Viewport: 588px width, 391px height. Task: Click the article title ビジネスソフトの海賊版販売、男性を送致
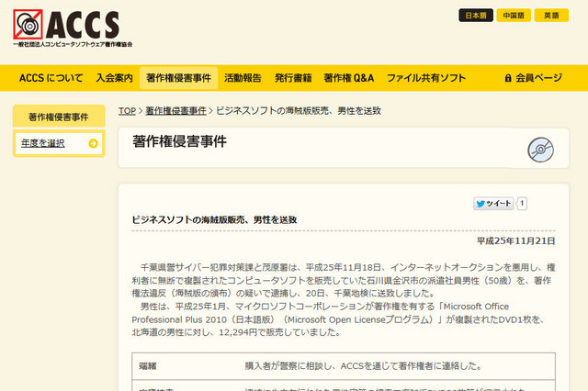coord(214,220)
